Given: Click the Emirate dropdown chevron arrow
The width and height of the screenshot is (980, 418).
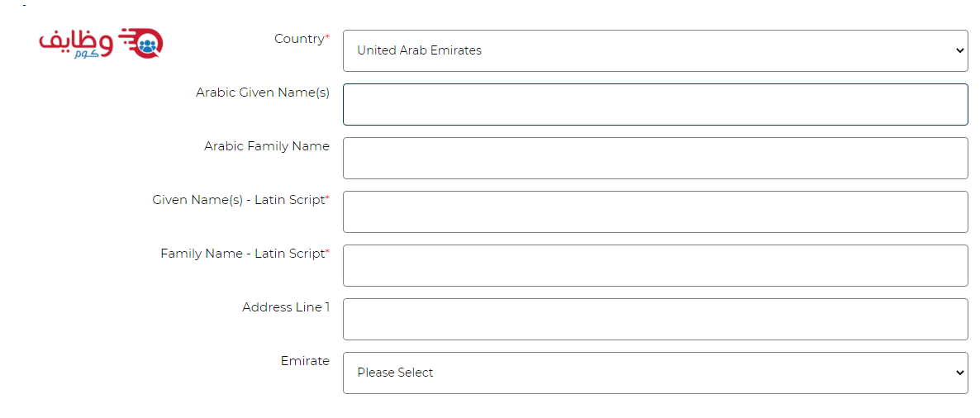Looking at the screenshot, I should pos(960,373).
